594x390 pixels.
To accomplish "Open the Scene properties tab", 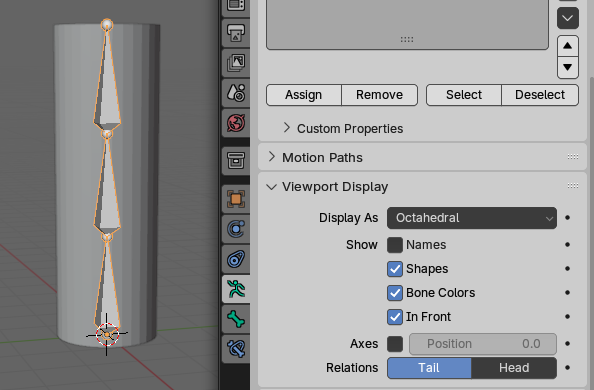I will (x=236, y=93).
